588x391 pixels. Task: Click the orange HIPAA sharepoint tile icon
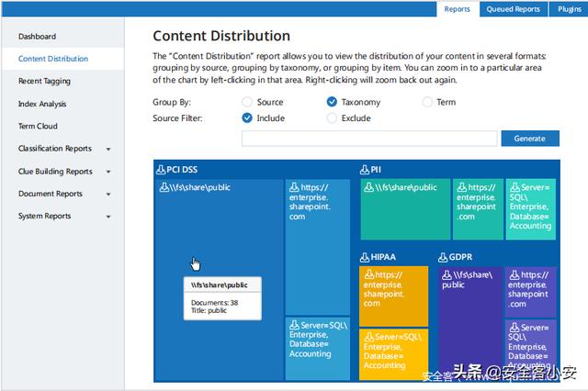point(369,274)
